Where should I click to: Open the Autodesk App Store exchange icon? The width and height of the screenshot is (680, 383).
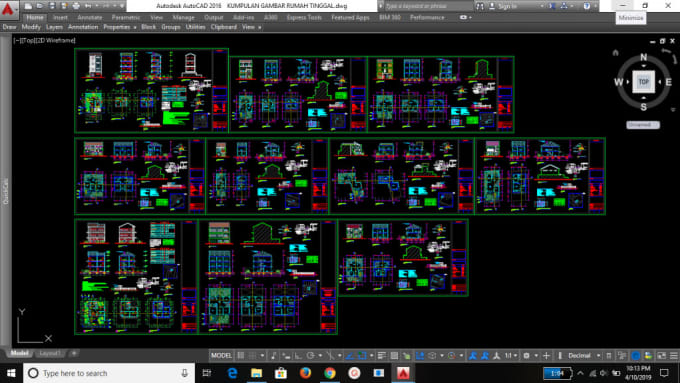click(552, 6)
